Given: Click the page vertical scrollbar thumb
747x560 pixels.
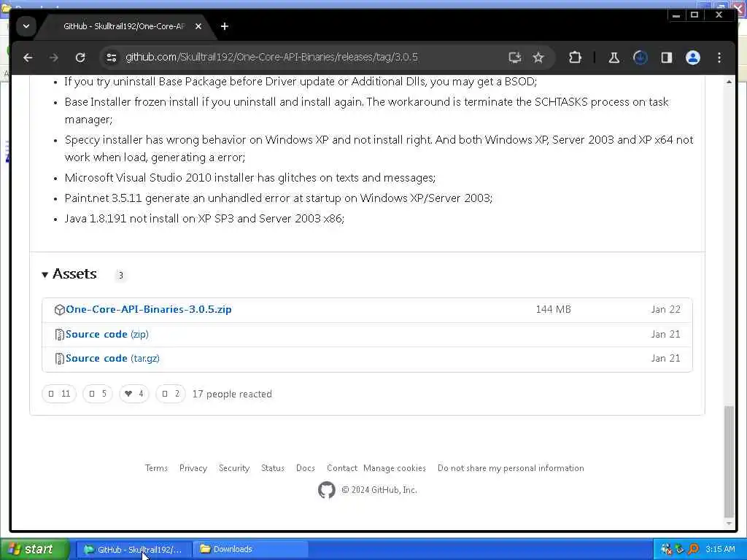Looking at the screenshot, I should 729,461.
